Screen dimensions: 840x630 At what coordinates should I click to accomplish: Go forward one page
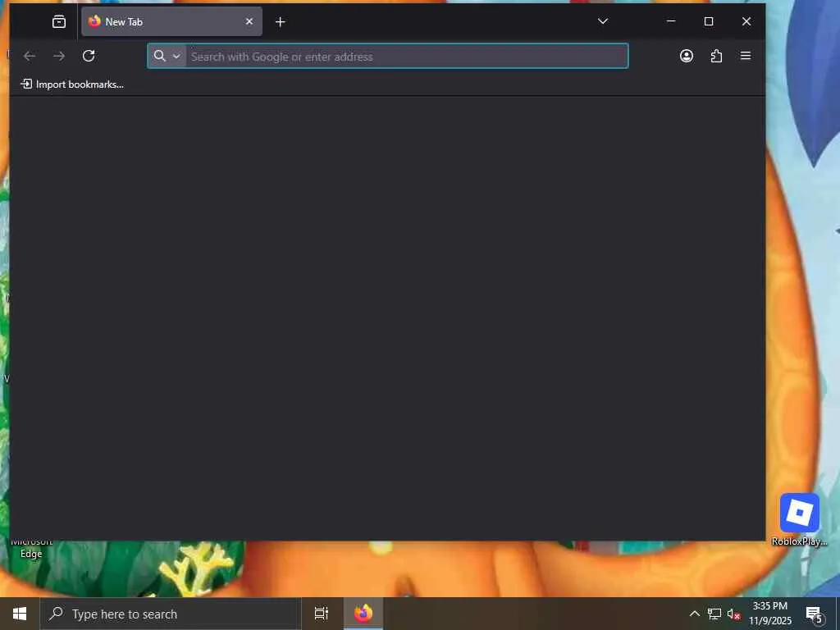59,56
